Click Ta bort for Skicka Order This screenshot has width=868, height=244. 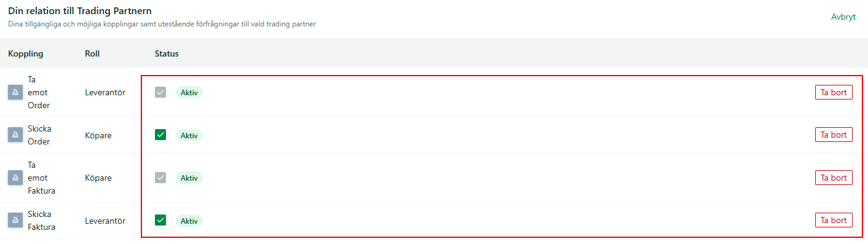(x=834, y=135)
